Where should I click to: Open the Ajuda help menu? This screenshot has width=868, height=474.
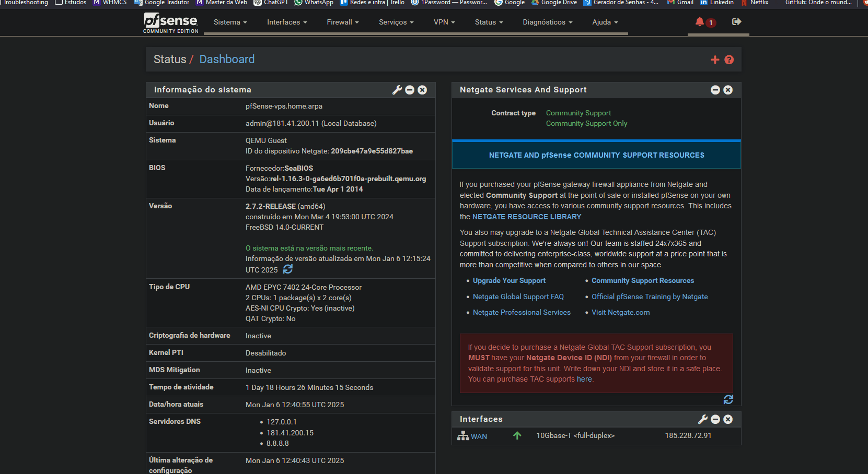[605, 22]
